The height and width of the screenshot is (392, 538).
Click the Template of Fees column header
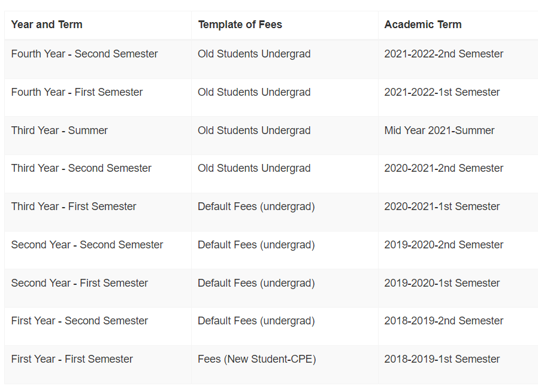click(x=240, y=25)
